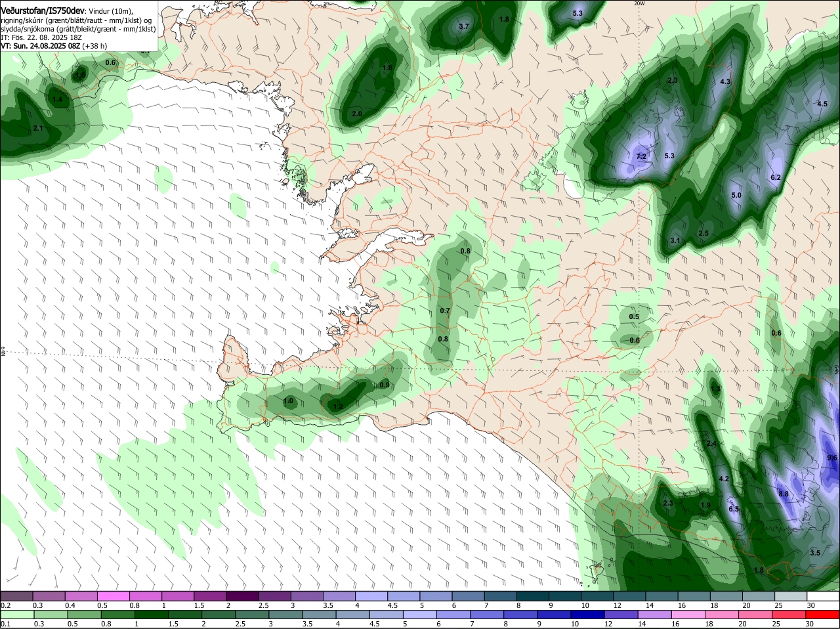Viewport: 840px width, 629px height.
Task: Click the label 0.2 under the upper scale
Action: click(x=6, y=605)
